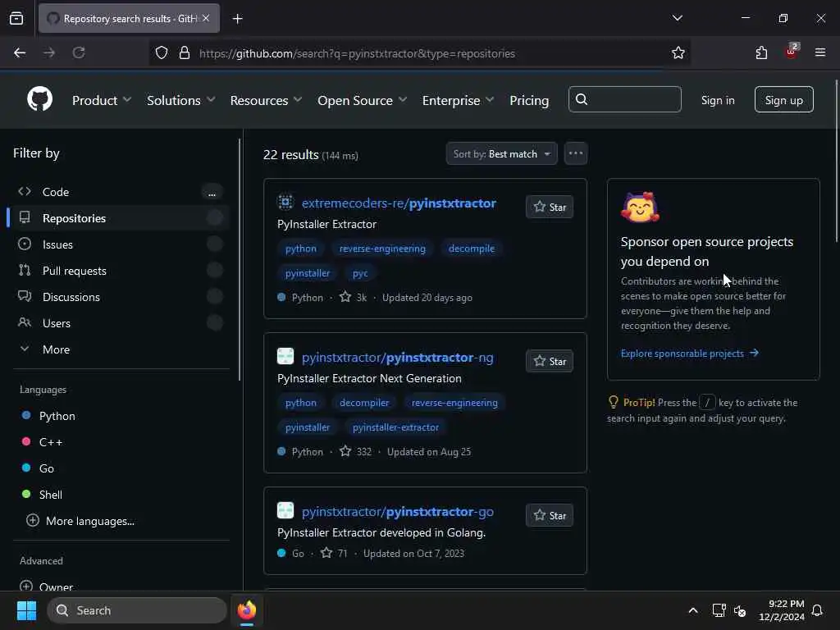The height and width of the screenshot is (630, 840).
Task: Open the Firefox view icon
Action: [x=16, y=18]
